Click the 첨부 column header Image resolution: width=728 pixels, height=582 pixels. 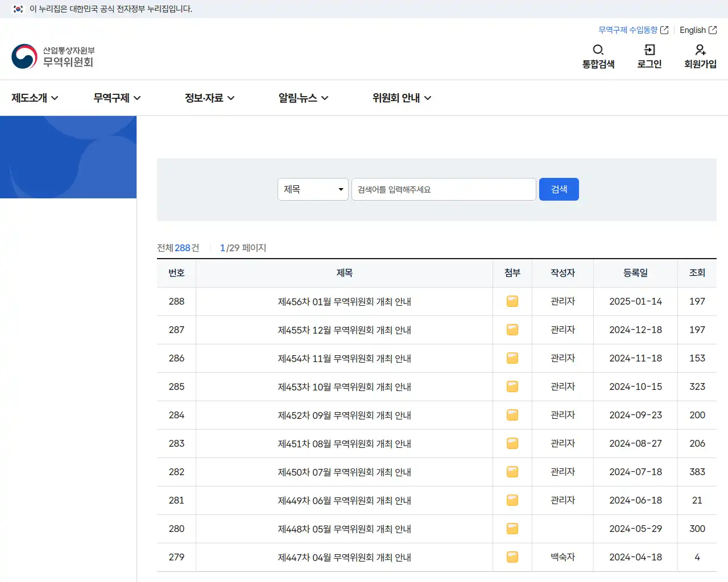(x=512, y=273)
